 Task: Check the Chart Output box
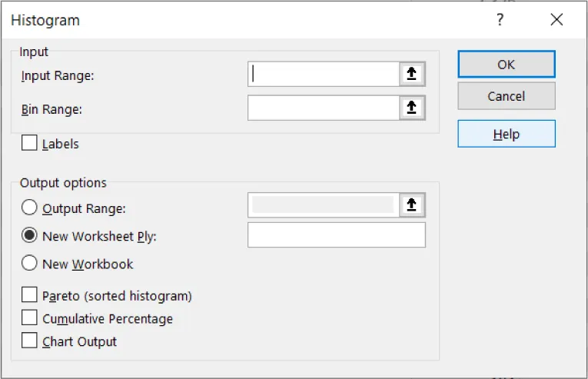pos(30,341)
